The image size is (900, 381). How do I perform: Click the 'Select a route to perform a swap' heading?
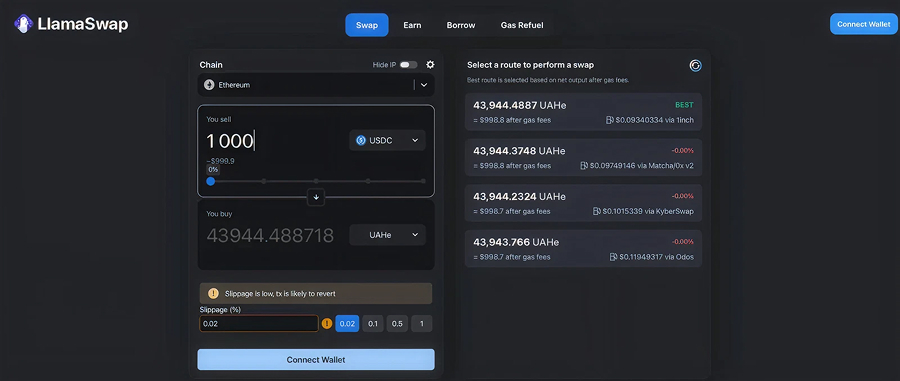tap(530, 65)
